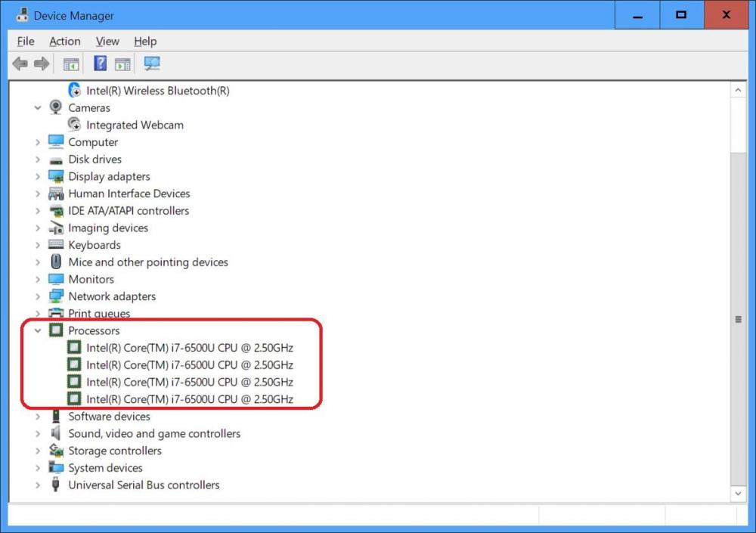Click the Sound, video and game controllers icon

coord(56,433)
